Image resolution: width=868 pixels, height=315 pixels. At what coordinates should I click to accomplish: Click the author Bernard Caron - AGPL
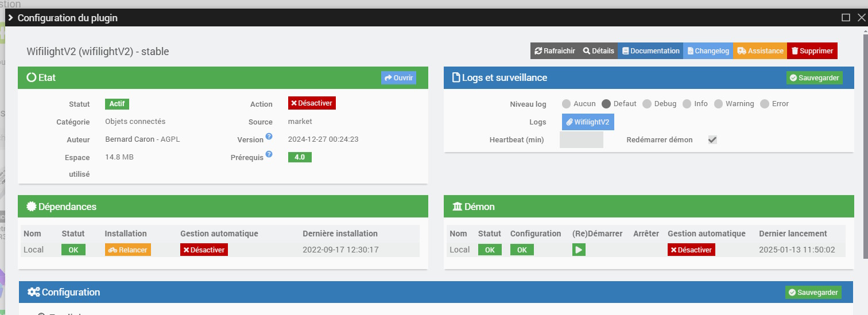coord(142,139)
